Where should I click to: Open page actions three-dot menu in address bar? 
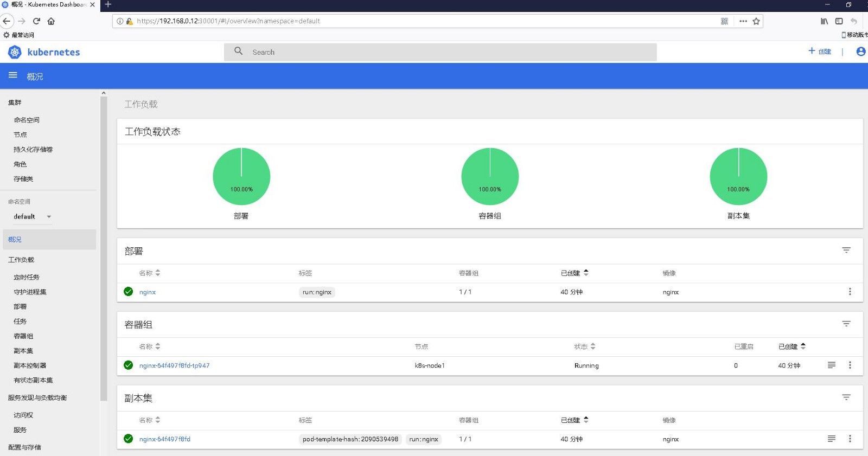tap(743, 21)
